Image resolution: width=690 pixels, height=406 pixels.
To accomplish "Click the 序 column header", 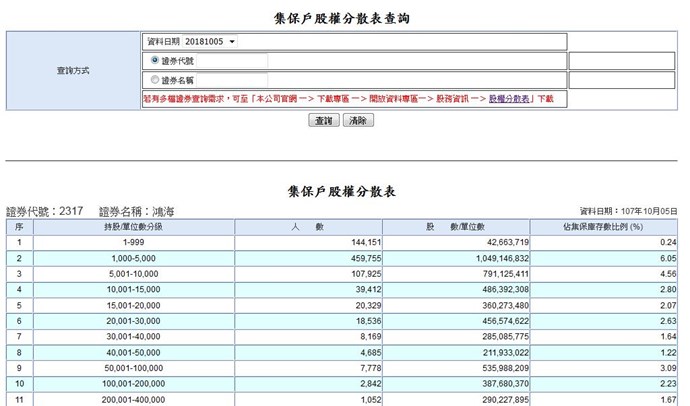I will (18, 227).
